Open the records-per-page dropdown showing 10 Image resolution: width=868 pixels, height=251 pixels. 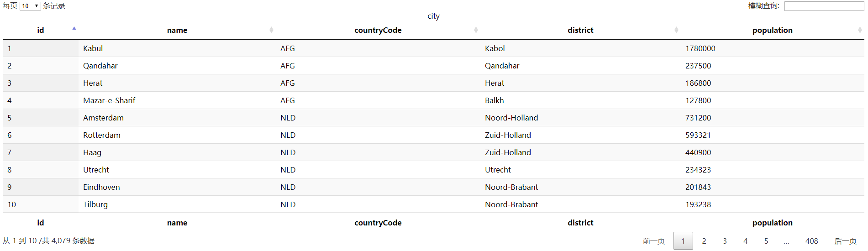(30, 6)
